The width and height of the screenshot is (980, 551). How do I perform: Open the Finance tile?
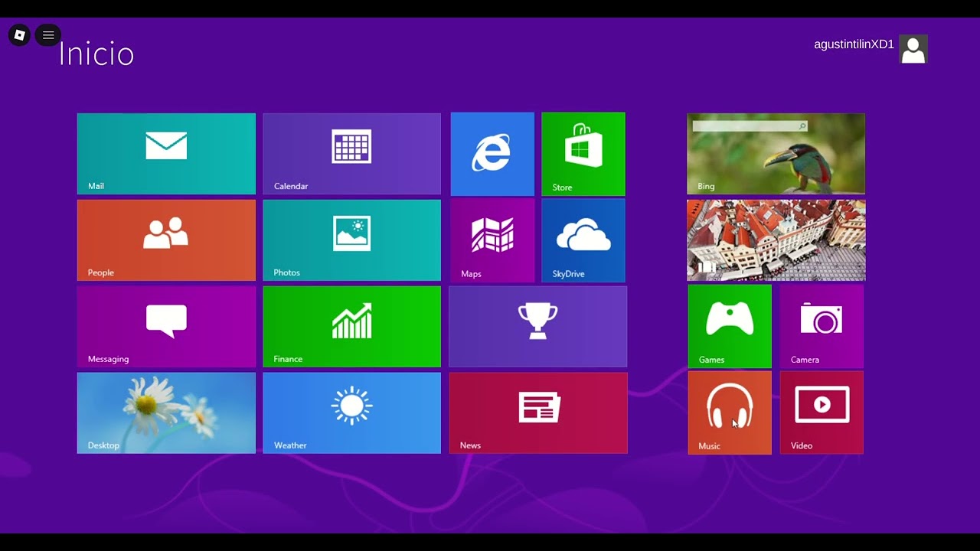tap(351, 327)
